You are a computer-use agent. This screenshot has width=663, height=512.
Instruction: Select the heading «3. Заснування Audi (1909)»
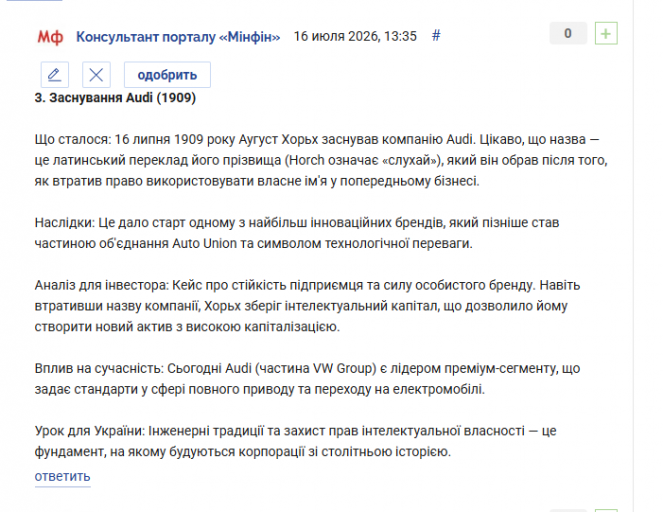click(115, 98)
